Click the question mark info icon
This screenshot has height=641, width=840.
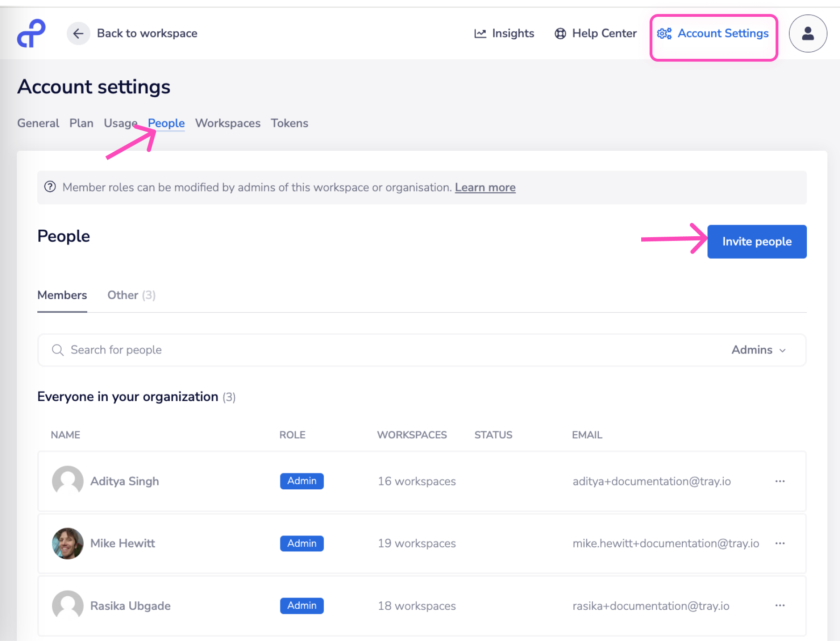pyautogui.click(x=50, y=187)
